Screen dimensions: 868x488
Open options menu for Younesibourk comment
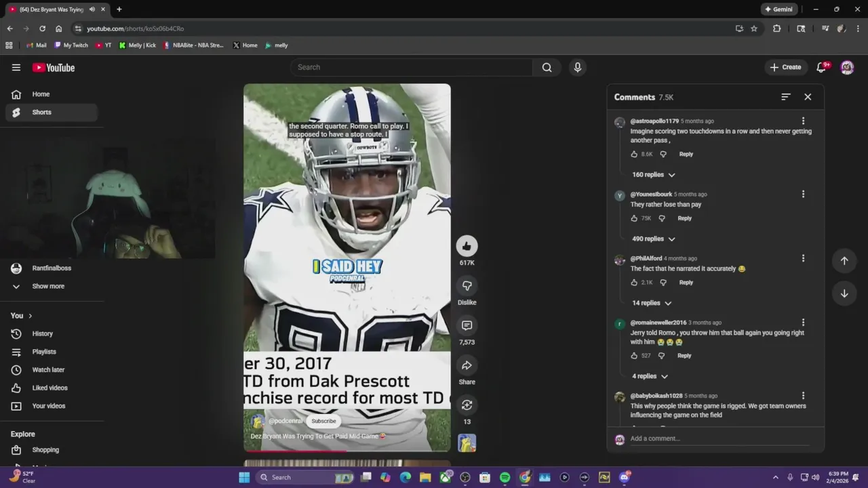tap(803, 195)
